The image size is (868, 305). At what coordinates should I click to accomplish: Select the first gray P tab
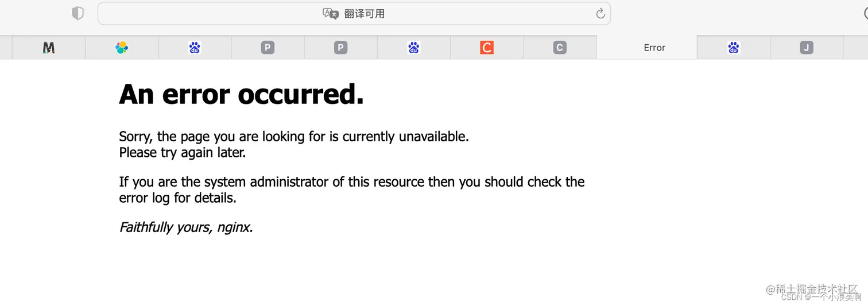pos(268,48)
